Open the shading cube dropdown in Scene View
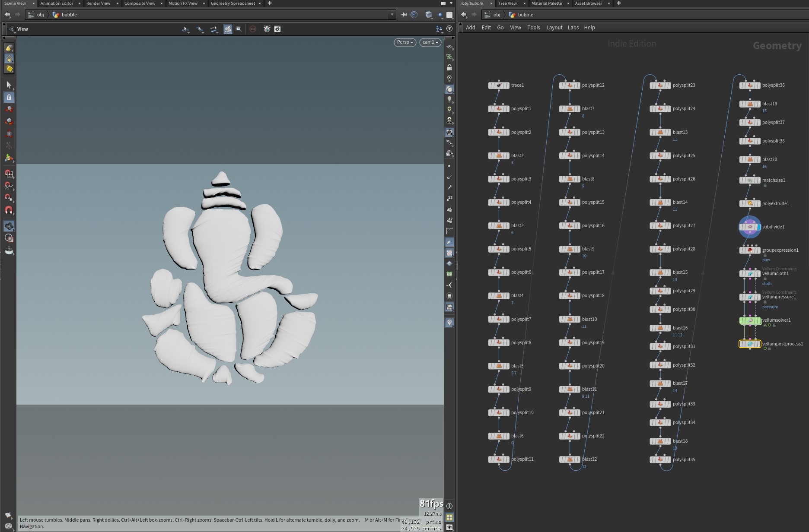 pos(429,15)
